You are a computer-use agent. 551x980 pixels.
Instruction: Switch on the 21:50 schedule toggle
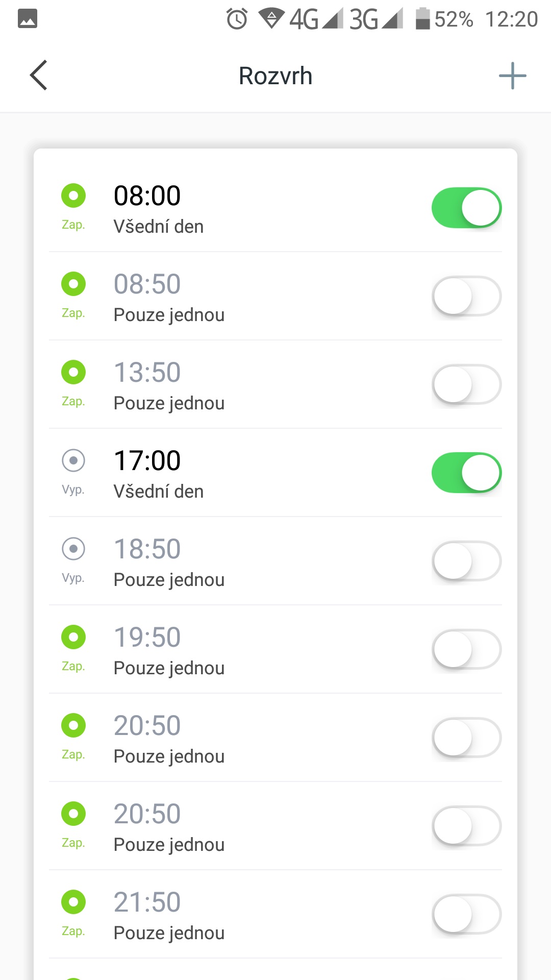click(x=466, y=914)
